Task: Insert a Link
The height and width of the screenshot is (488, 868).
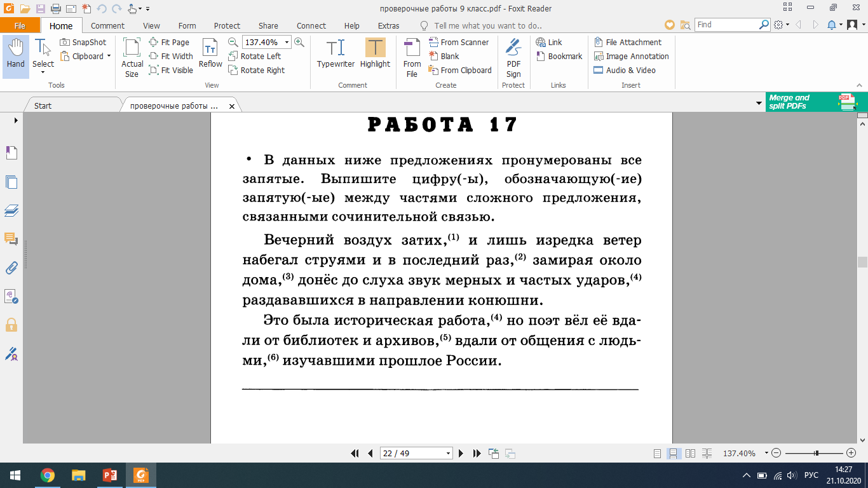Action: [549, 42]
